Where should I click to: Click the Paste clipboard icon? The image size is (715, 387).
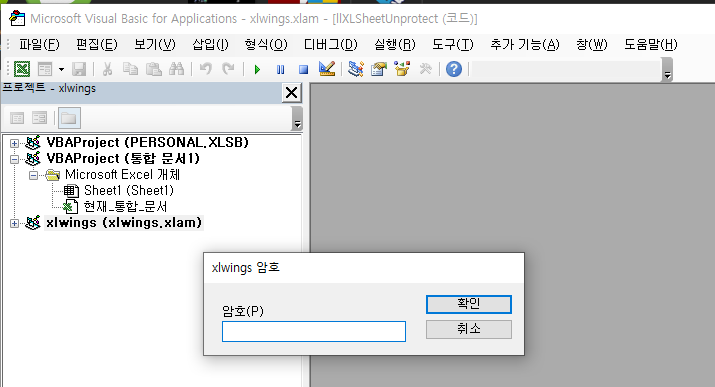(154, 69)
